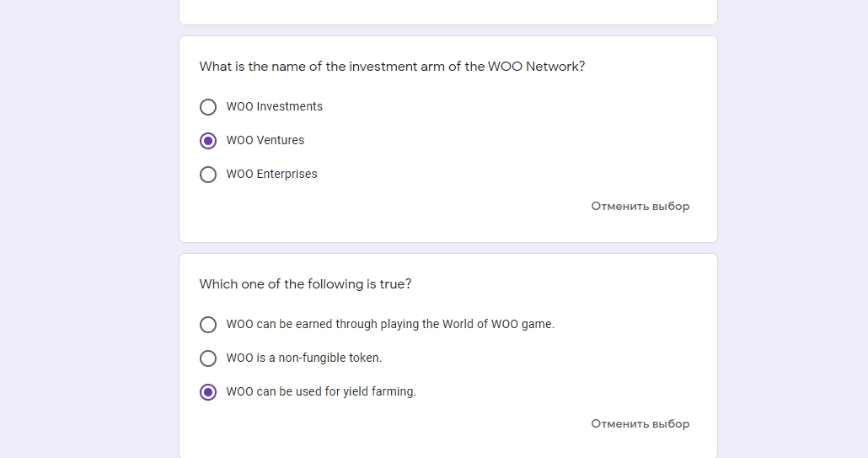Click the 'WOO Ventures' option label

click(265, 141)
